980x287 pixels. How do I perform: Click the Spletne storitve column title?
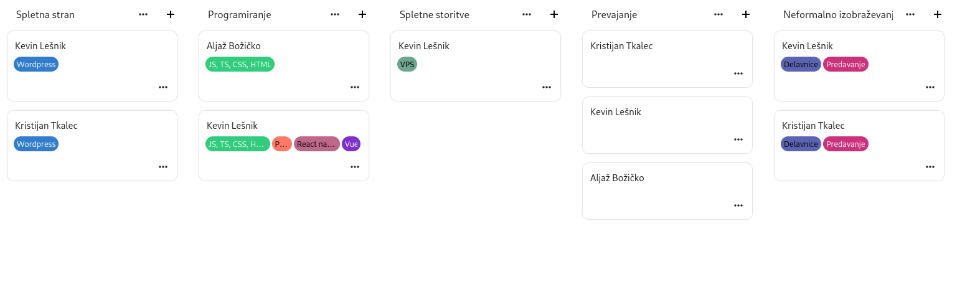tap(435, 14)
